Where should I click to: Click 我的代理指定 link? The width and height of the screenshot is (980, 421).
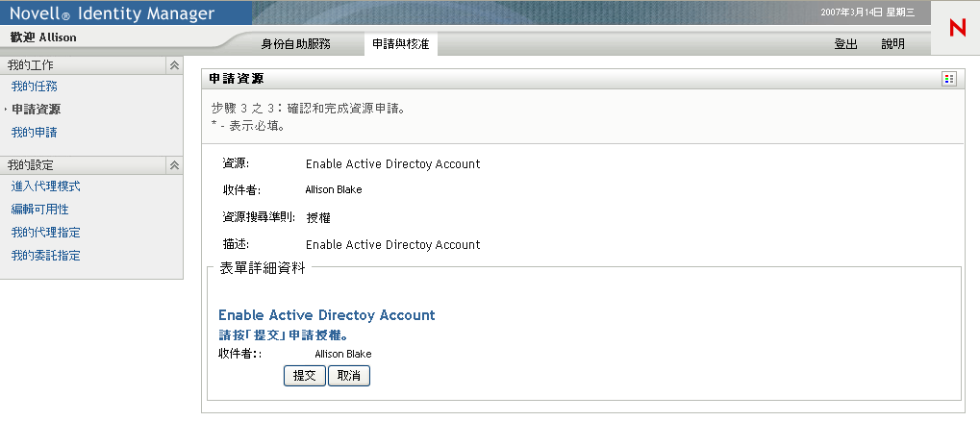click(45, 233)
